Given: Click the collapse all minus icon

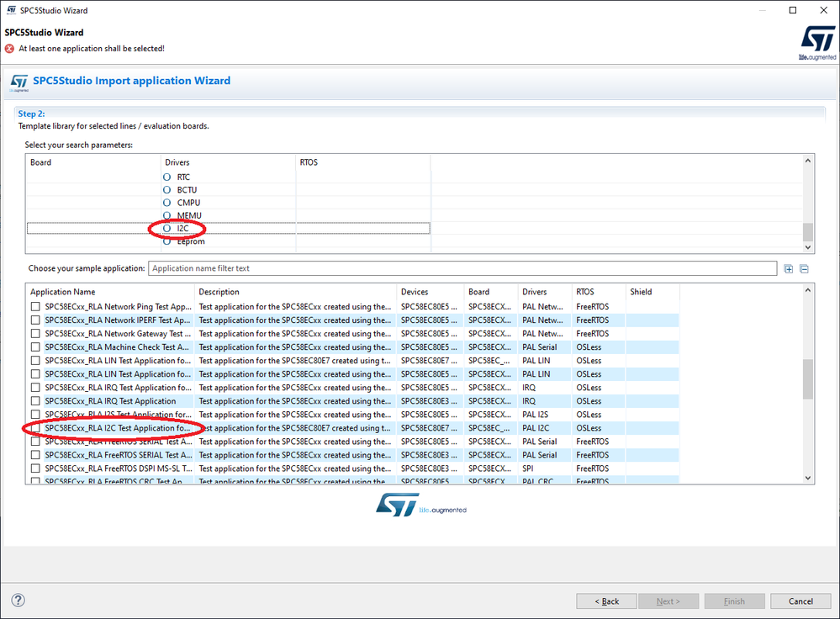Looking at the screenshot, I should click(x=804, y=269).
